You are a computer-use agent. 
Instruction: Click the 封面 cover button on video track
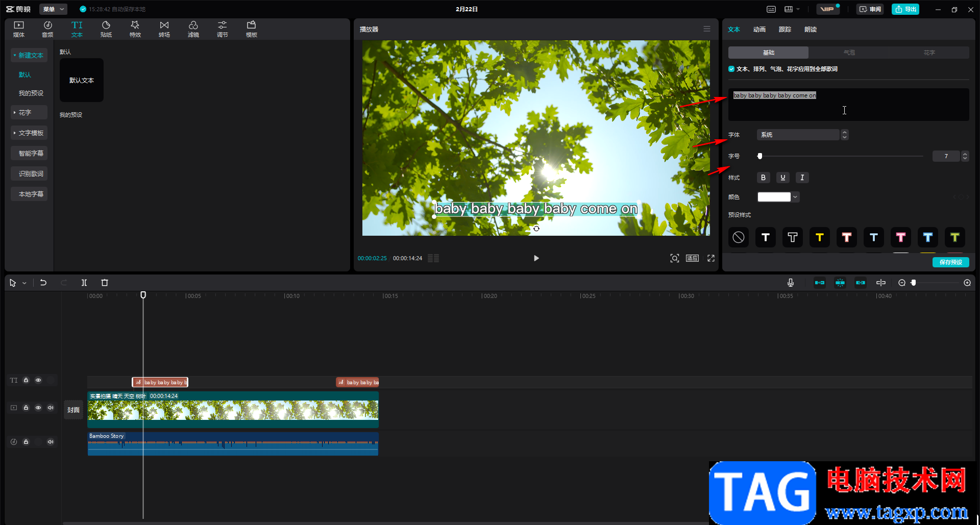pyautogui.click(x=73, y=410)
